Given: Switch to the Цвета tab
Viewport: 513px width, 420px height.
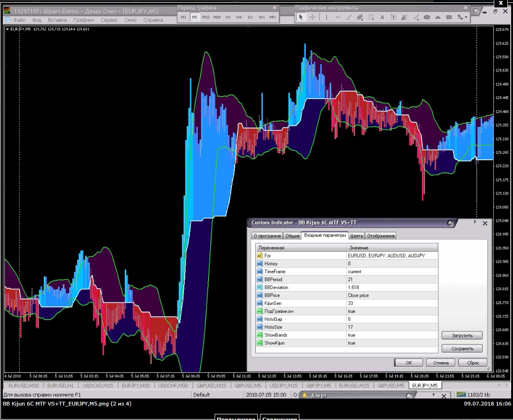Looking at the screenshot, I should (356, 235).
